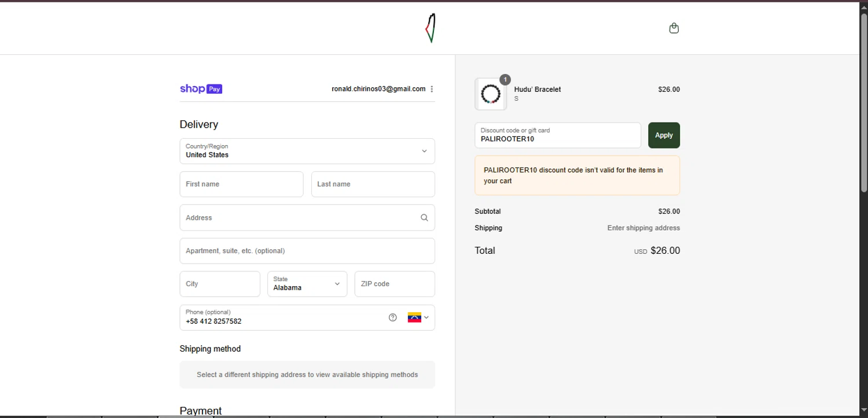Click the phone help question mark icon

pos(393,317)
